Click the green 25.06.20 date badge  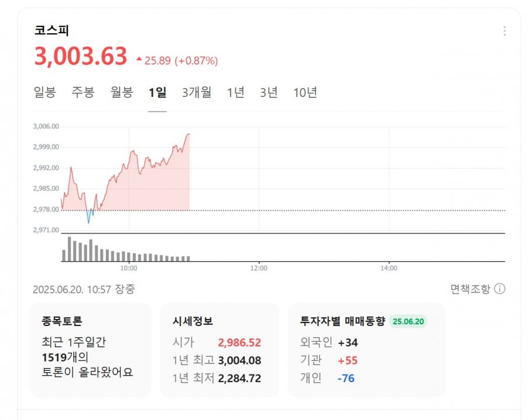[x=408, y=321]
